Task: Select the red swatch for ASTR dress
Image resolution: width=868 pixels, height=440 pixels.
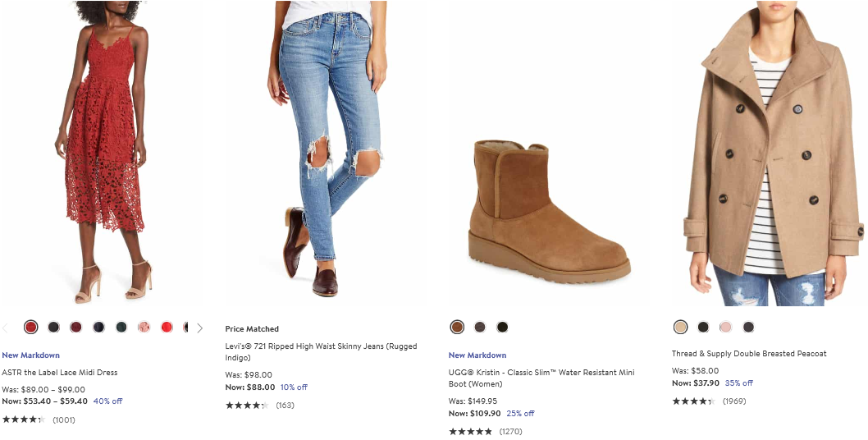Action: 31,327
